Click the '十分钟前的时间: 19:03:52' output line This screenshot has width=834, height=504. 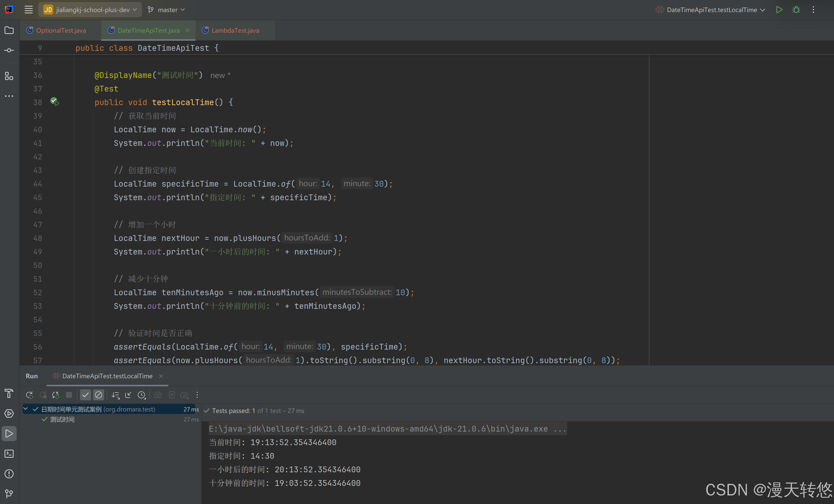click(x=285, y=483)
